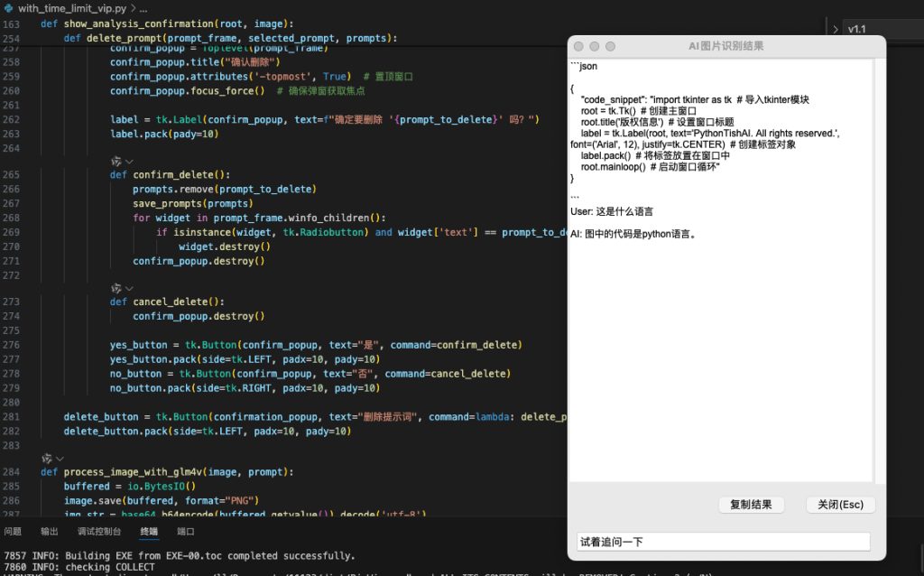Expand the chevron dropdown above confirm_delete function

pyautogui.click(x=129, y=161)
